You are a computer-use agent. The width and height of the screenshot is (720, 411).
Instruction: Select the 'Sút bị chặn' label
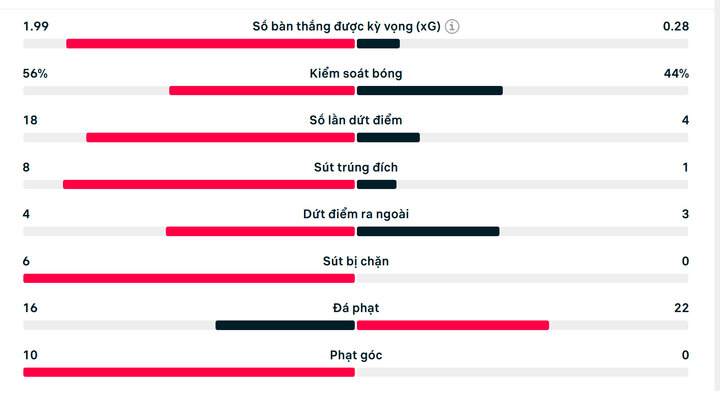pyautogui.click(x=356, y=261)
